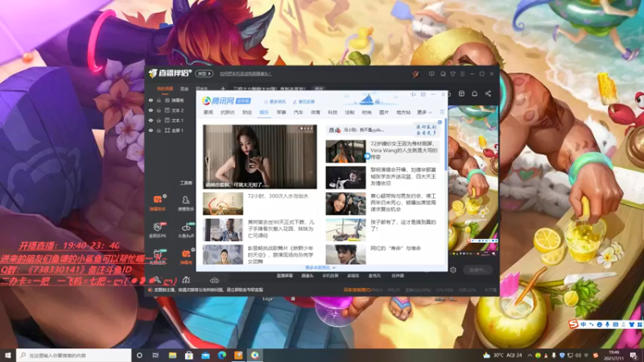Click the share icon in streaming app

pos(488,93)
